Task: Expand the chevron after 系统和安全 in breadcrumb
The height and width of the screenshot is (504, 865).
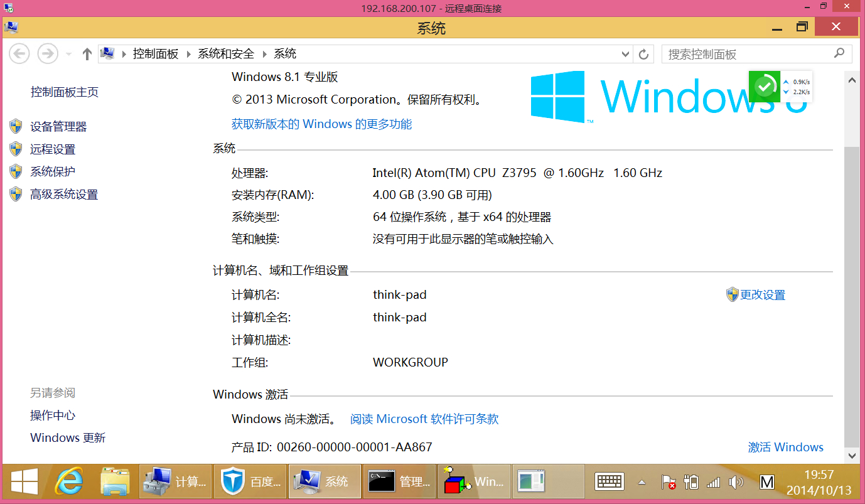Action: [264, 54]
